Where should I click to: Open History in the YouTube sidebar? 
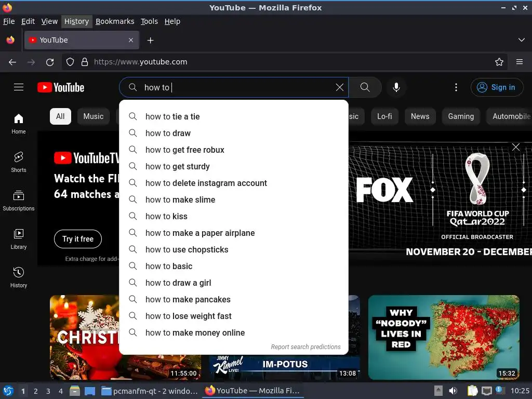[x=19, y=277]
